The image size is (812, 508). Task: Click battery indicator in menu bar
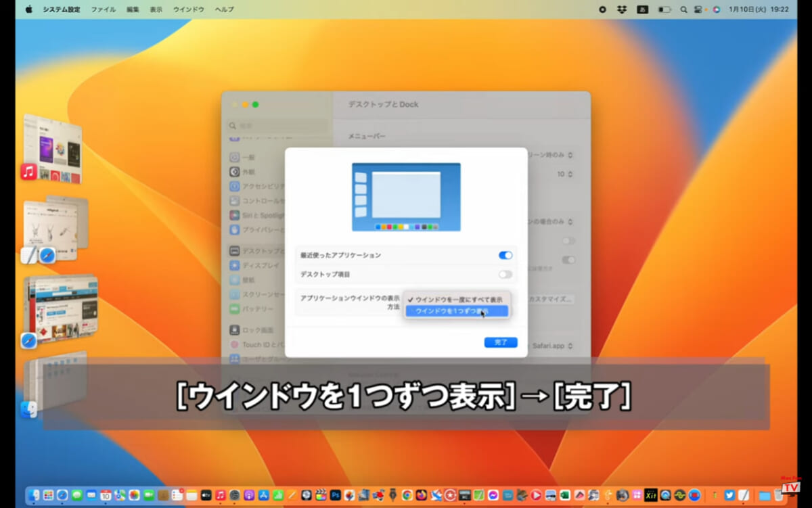click(x=664, y=9)
